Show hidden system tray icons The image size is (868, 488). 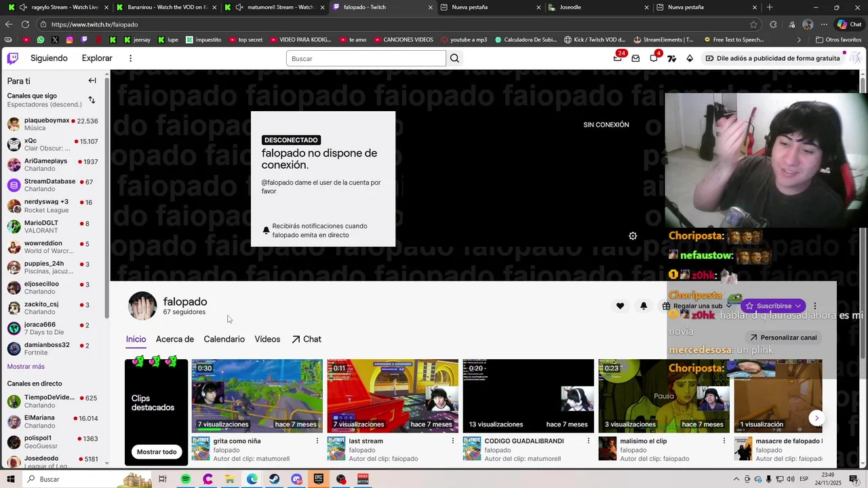point(736,479)
